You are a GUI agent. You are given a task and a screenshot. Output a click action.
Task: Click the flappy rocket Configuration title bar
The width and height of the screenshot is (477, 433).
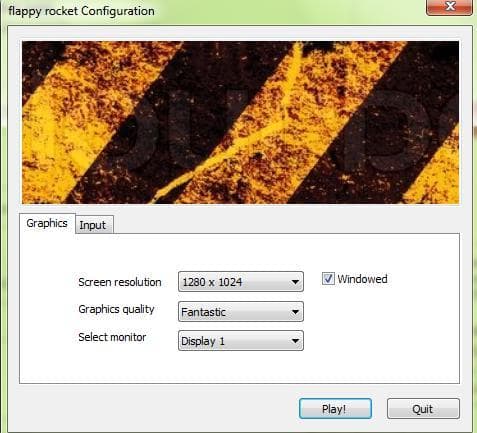(213, 11)
